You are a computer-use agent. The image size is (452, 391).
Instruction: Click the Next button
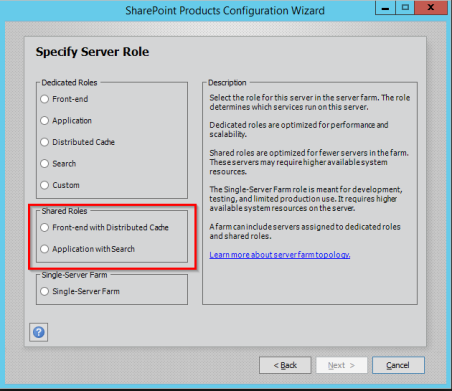pos(341,365)
